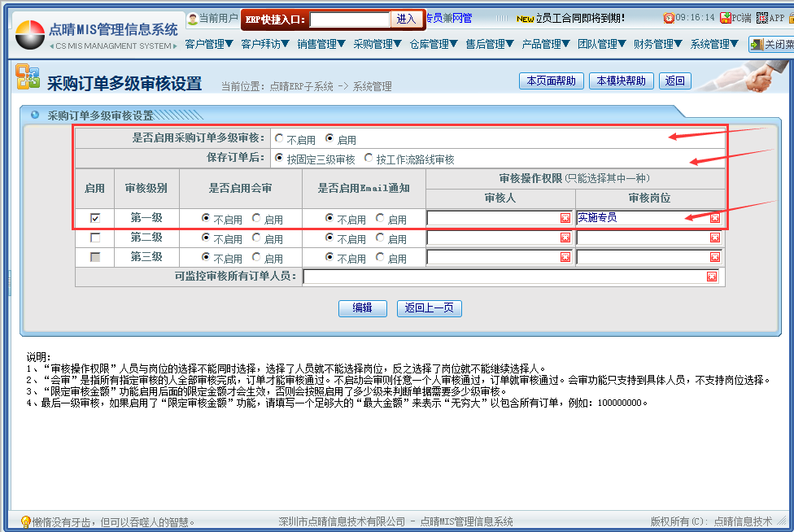Open the 仓库管理 dropdown menu
Image resolution: width=794 pixels, height=532 pixels.
coord(434,44)
